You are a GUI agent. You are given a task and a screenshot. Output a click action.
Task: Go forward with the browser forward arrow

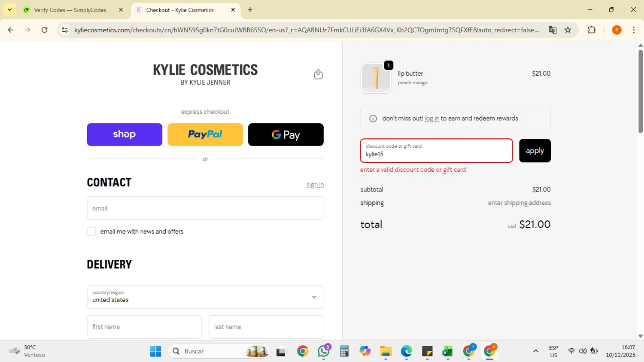point(27,30)
